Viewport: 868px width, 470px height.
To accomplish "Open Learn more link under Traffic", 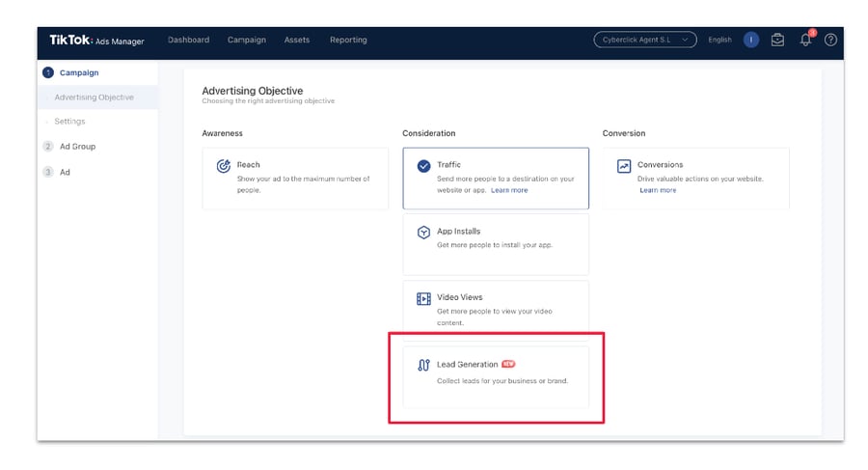I will [x=509, y=190].
